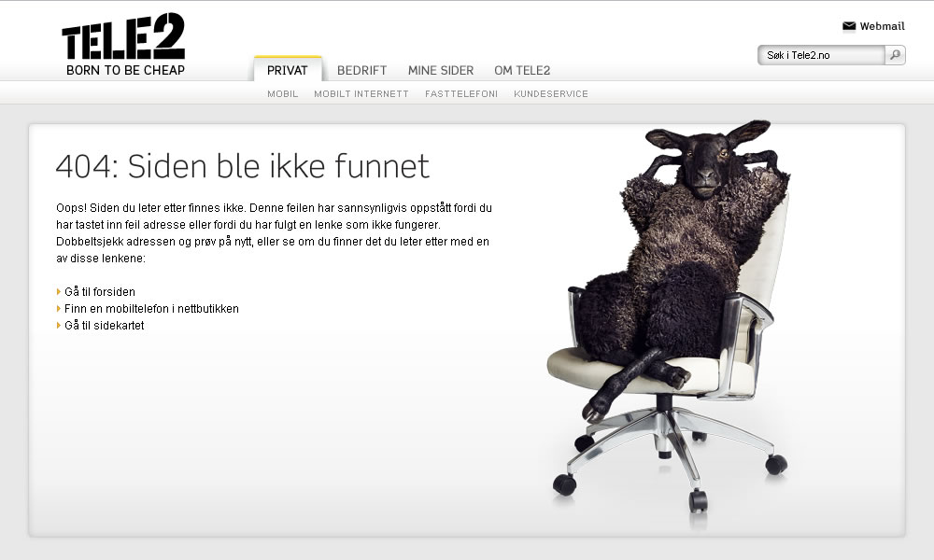This screenshot has width=934, height=560.
Task: Click the arrow bullet beside 'Gå til forsiden'
Action: (x=58, y=291)
